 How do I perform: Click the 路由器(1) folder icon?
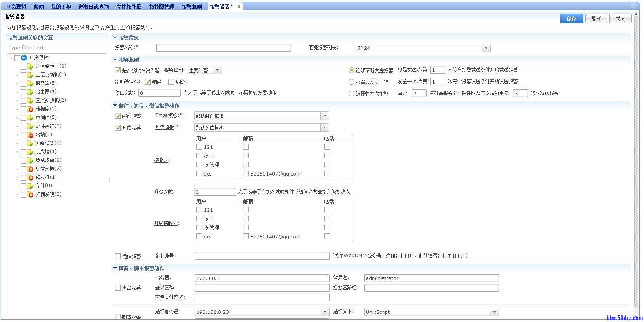30,92
